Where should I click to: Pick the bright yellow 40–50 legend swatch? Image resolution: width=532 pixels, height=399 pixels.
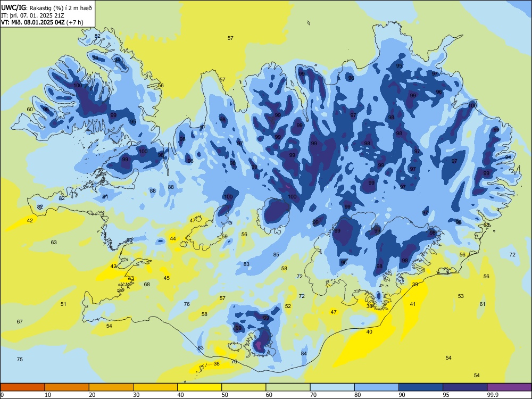pos(199,387)
